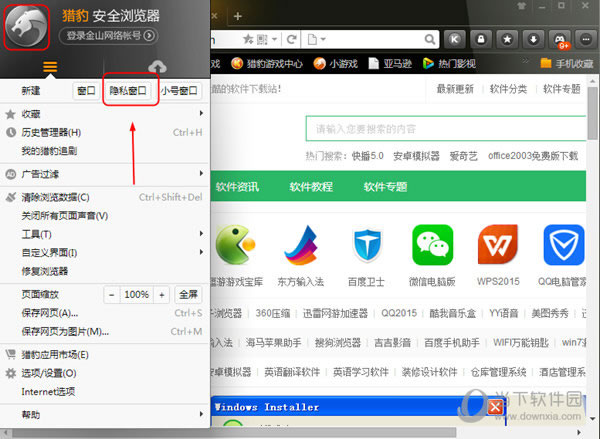The width and height of the screenshot is (600, 439).
Task: Close the Windows Installer dialog red X
Action: click(496, 407)
